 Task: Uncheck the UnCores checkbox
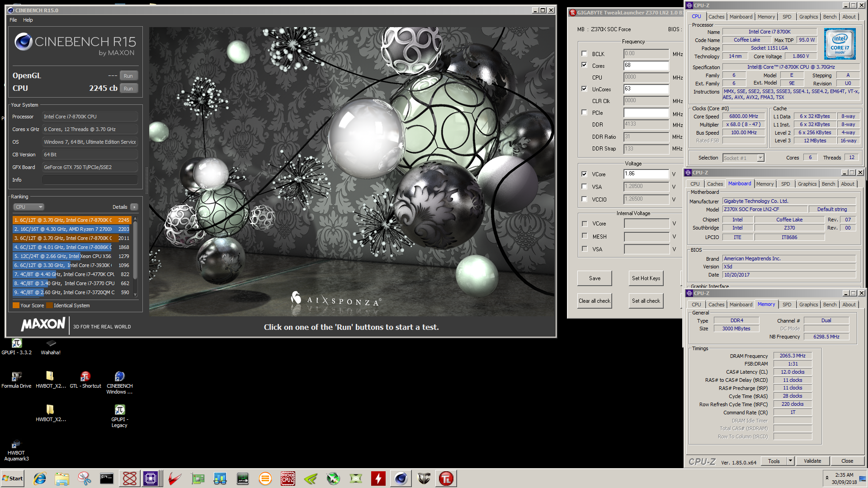click(584, 89)
